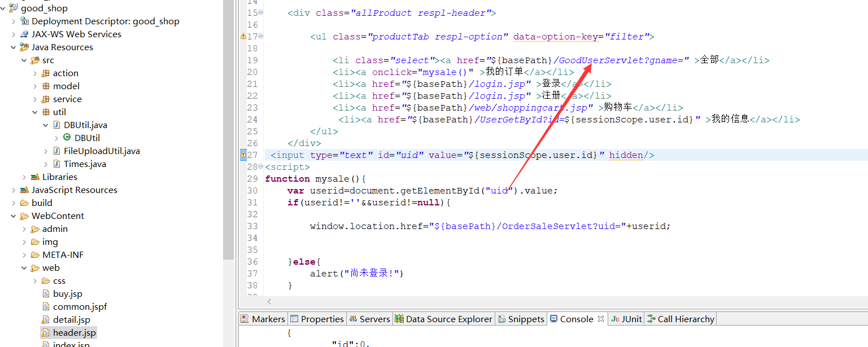Click the Libraries icon

35,177
